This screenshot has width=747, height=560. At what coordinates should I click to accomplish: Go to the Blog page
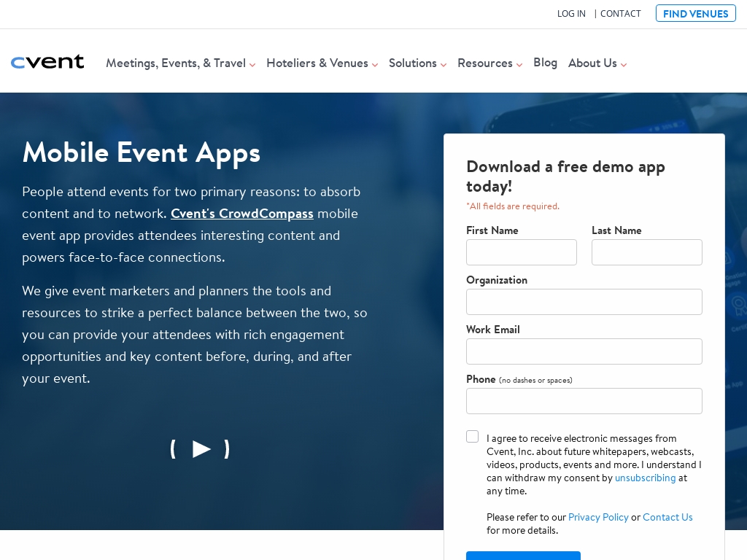click(545, 63)
